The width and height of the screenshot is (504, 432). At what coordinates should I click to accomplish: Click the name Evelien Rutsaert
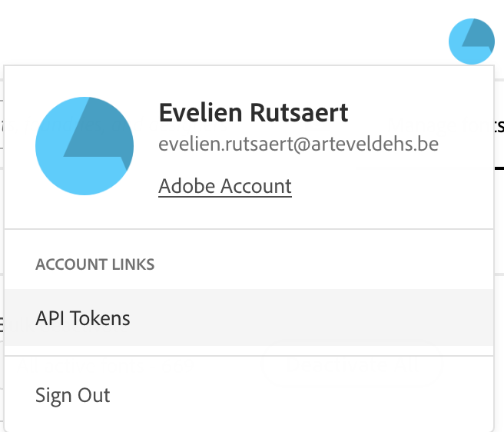253,113
